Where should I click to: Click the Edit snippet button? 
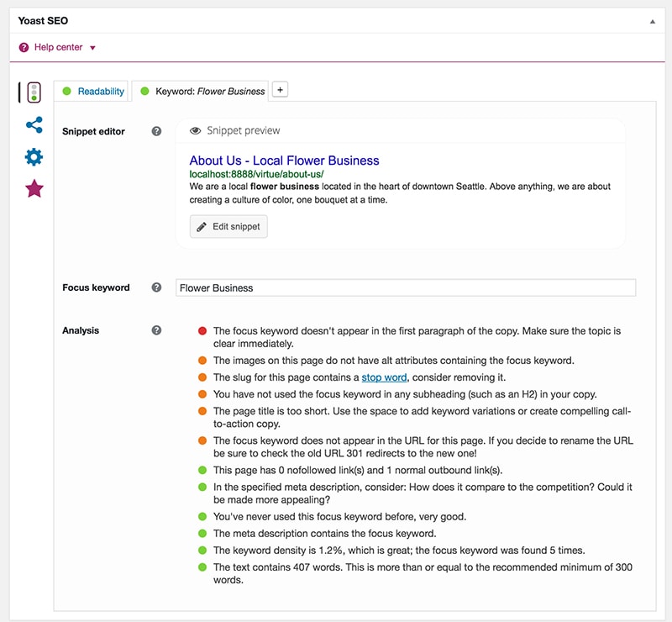pos(228,226)
